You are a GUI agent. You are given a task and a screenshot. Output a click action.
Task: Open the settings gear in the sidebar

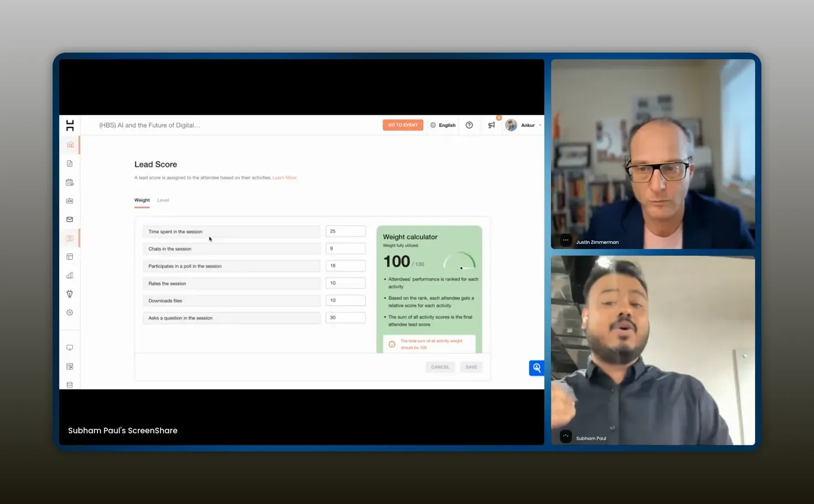pyautogui.click(x=69, y=312)
